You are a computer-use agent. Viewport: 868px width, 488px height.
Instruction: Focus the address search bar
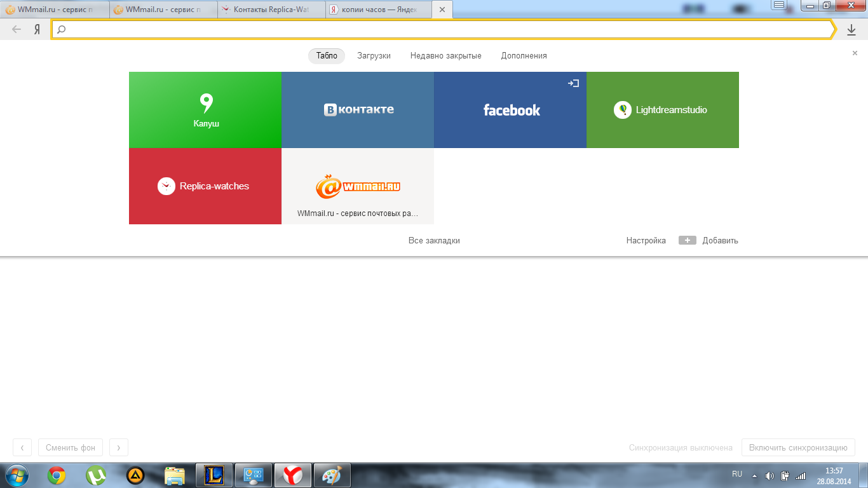443,29
